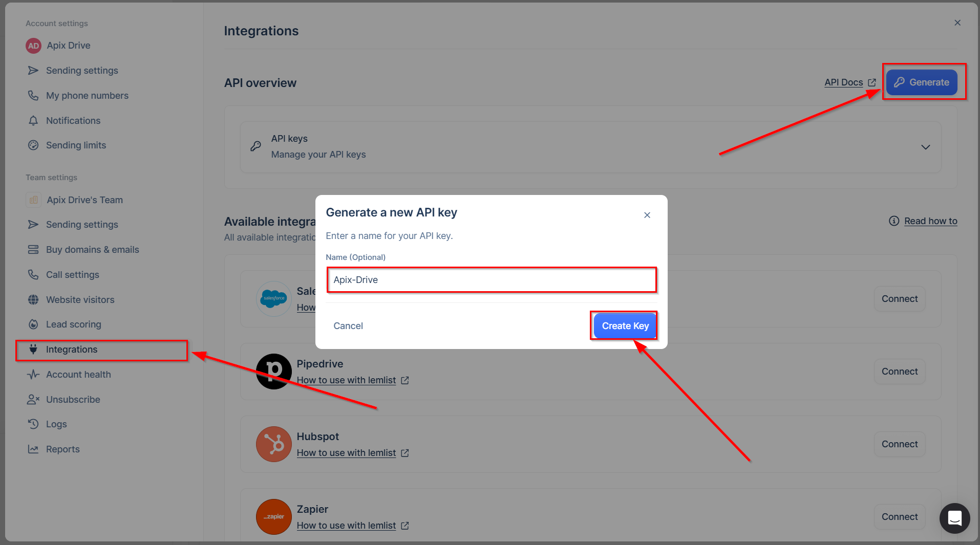Click the Lead scoring flame icon
This screenshot has width=980, height=545.
(x=33, y=324)
